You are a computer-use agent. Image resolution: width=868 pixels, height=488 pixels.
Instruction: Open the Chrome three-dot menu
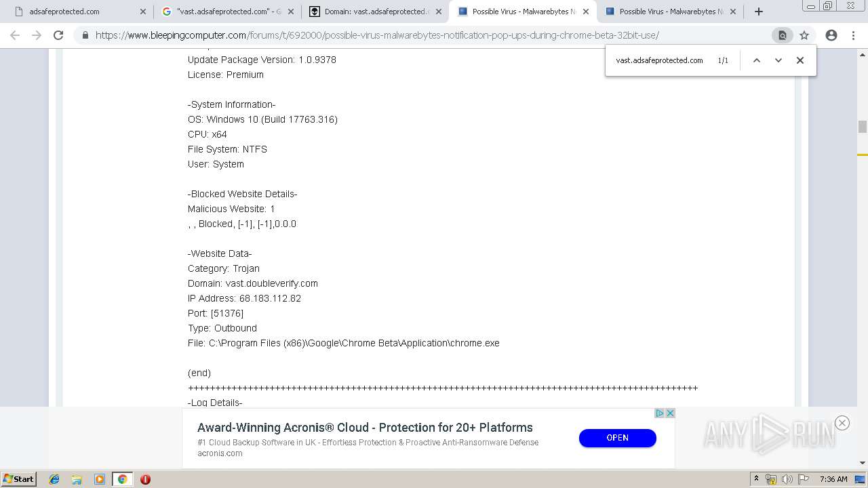[853, 35]
